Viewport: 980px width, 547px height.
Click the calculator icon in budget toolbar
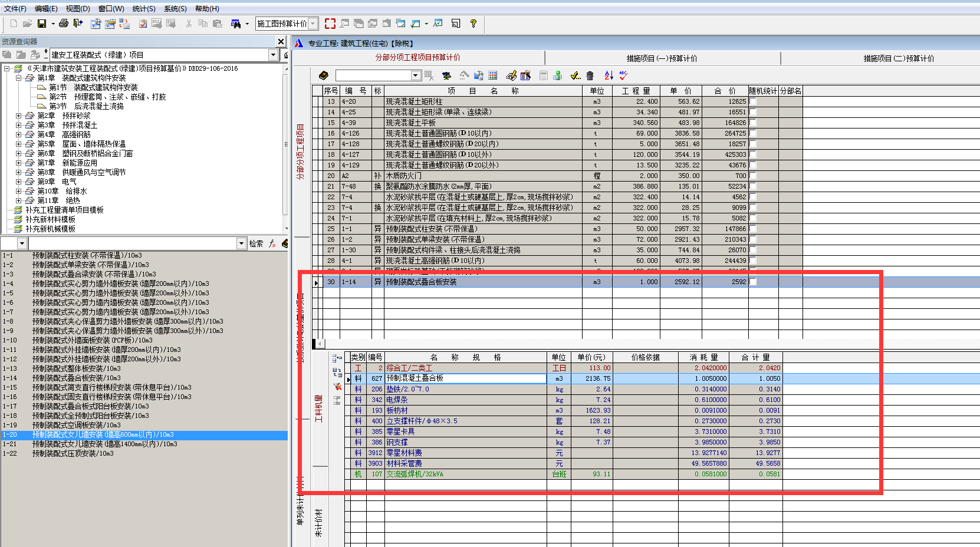coord(544,75)
